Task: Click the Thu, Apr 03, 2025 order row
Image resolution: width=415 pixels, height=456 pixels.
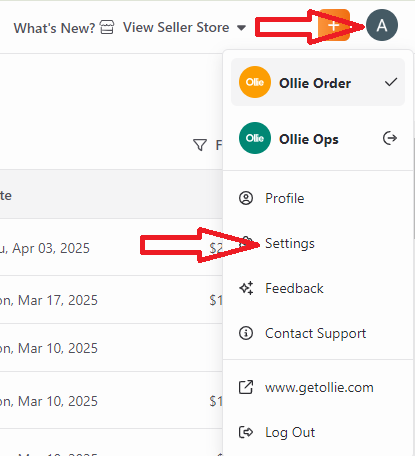Action: [111, 247]
